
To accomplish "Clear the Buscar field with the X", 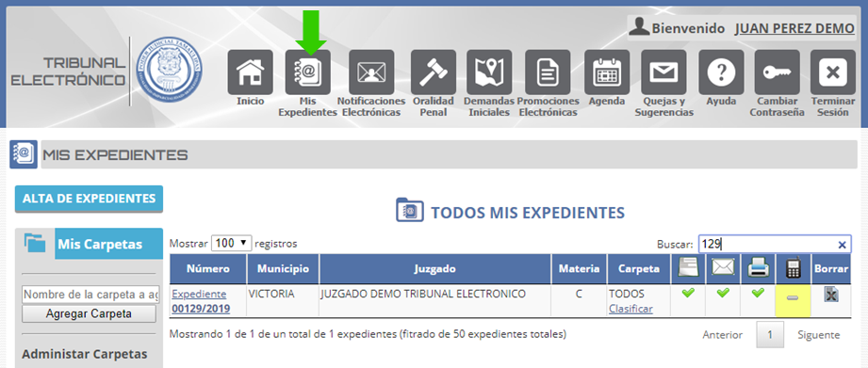I will pyautogui.click(x=842, y=244).
